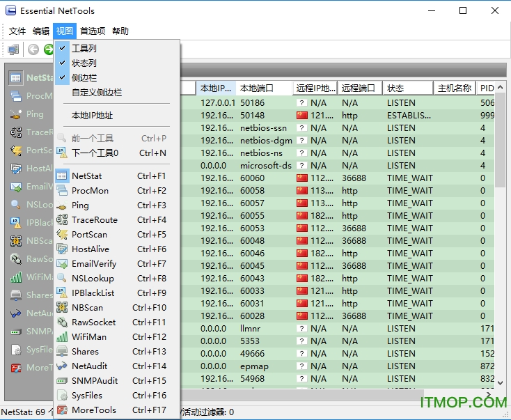Screen dimensions: 511x420
Task: Choose WiFiMan Ctrl+F12 menu entry
Action: (117, 337)
